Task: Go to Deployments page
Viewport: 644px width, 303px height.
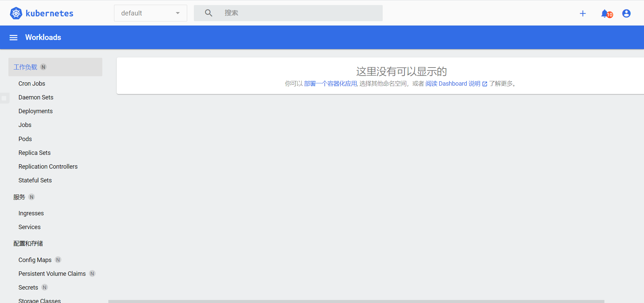Action: 36,111
